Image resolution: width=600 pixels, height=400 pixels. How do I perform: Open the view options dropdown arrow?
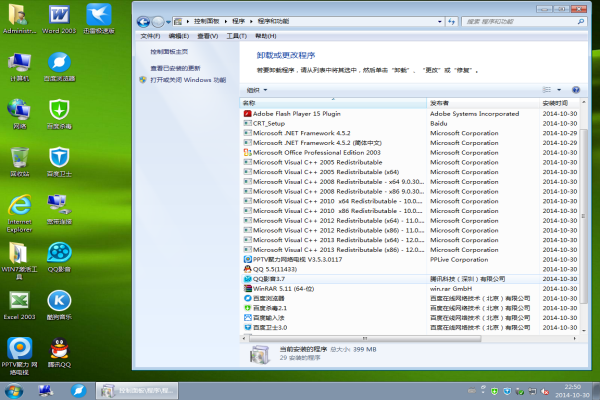click(x=559, y=90)
